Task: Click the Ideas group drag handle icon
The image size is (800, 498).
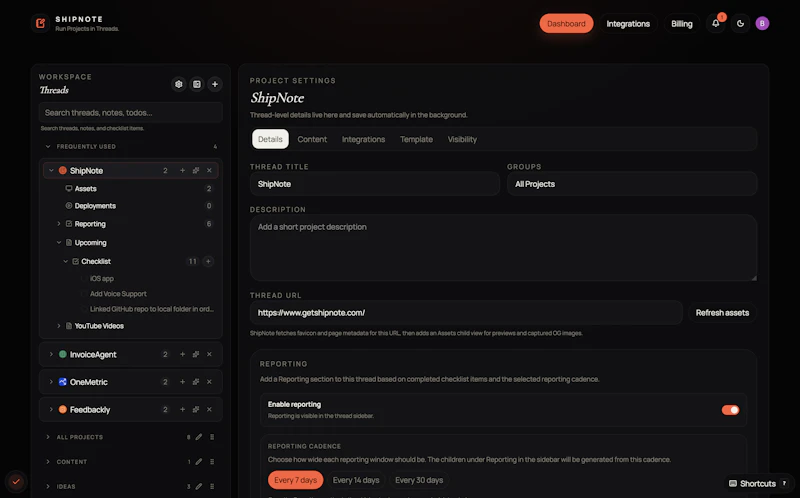Action: pyautogui.click(x=212, y=486)
